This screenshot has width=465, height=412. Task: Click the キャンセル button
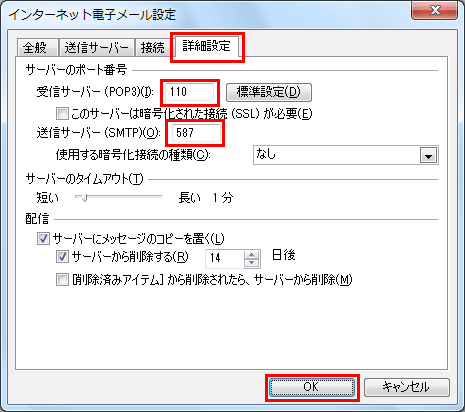(x=407, y=387)
